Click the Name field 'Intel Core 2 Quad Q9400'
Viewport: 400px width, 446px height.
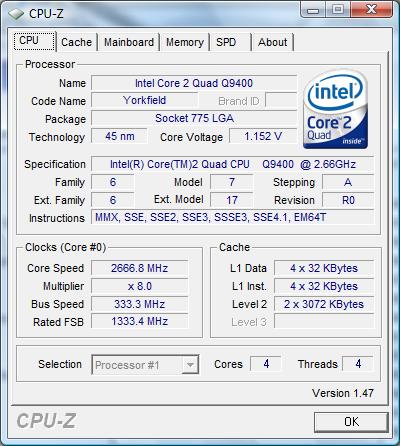coord(194,83)
